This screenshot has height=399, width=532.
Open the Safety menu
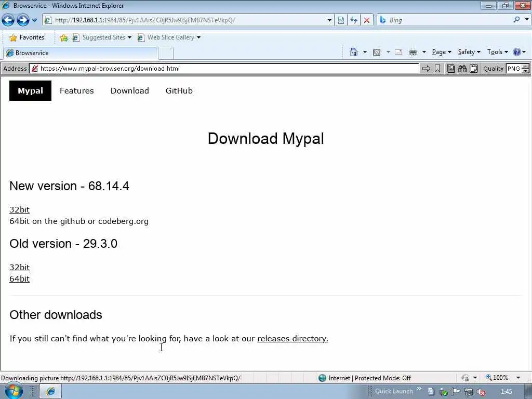click(469, 52)
